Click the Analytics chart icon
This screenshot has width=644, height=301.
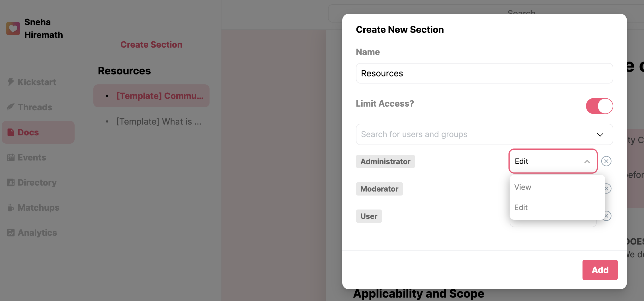click(x=11, y=233)
